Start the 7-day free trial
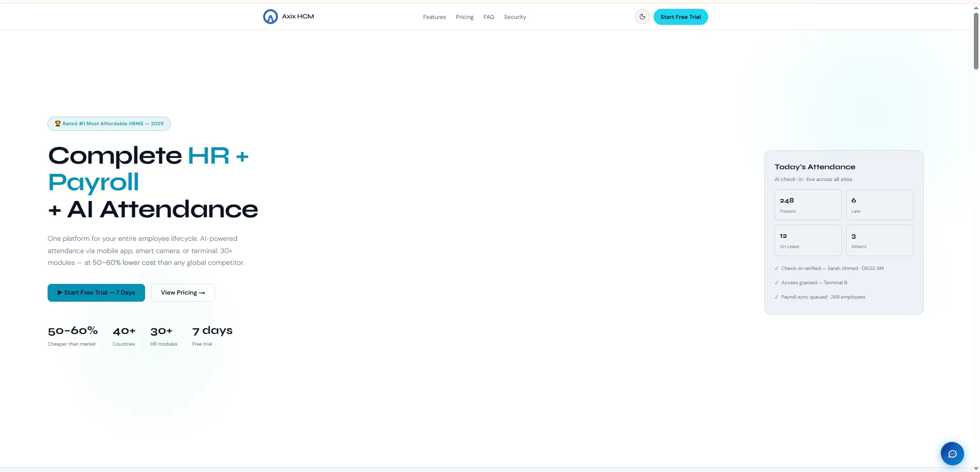The image size is (980, 472). 96,293
